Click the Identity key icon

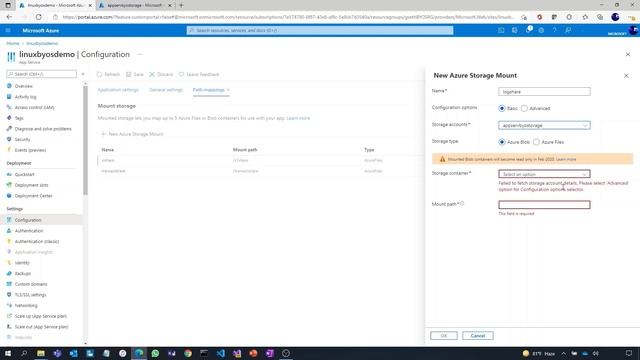[x=9, y=262]
